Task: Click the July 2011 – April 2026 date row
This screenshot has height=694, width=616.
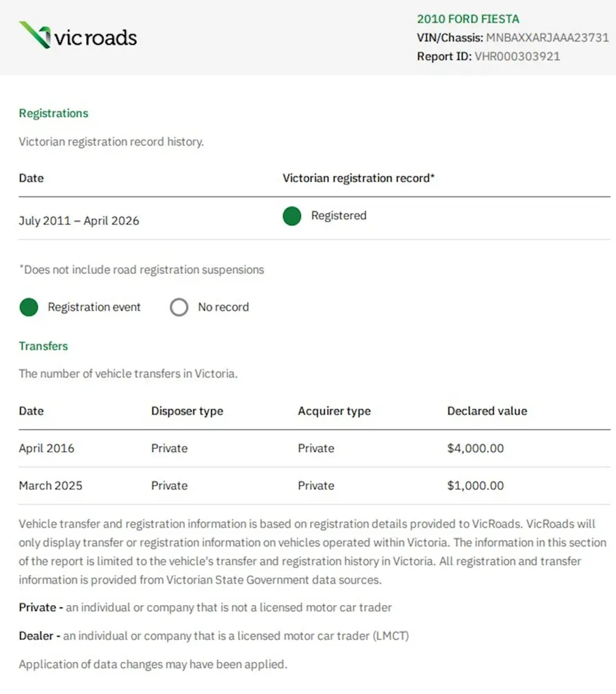Action: (314, 218)
